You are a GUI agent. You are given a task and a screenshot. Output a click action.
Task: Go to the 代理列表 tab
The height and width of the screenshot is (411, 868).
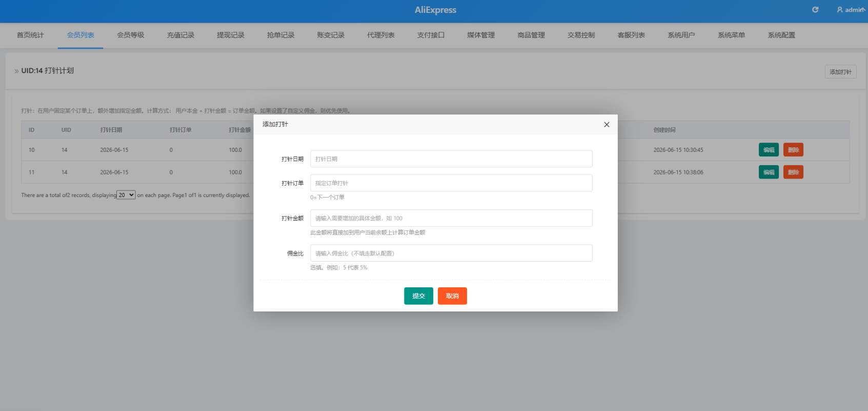pyautogui.click(x=381, y=35)
